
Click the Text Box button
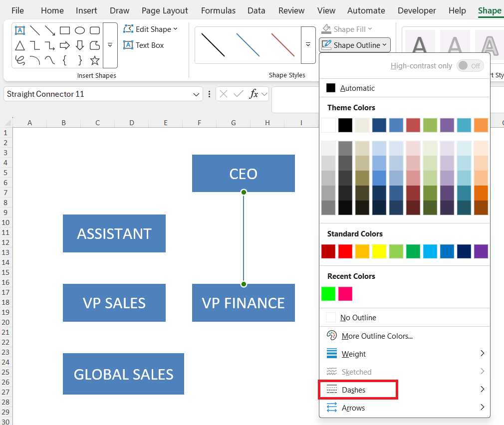tap(144, 45)
